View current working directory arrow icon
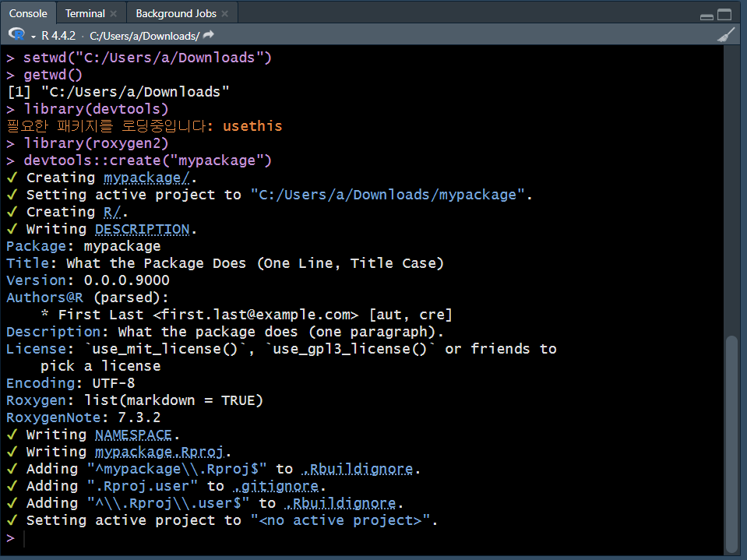Screen dimensions: 747x560 point(208,35)
